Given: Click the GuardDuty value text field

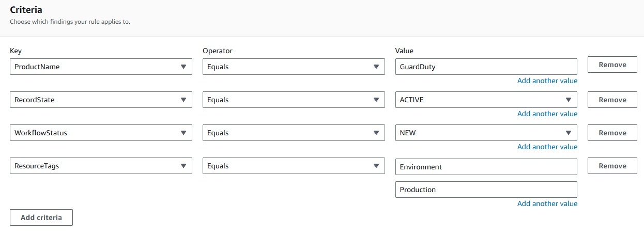Looking at the screenshot, I should tap(485, 67).
